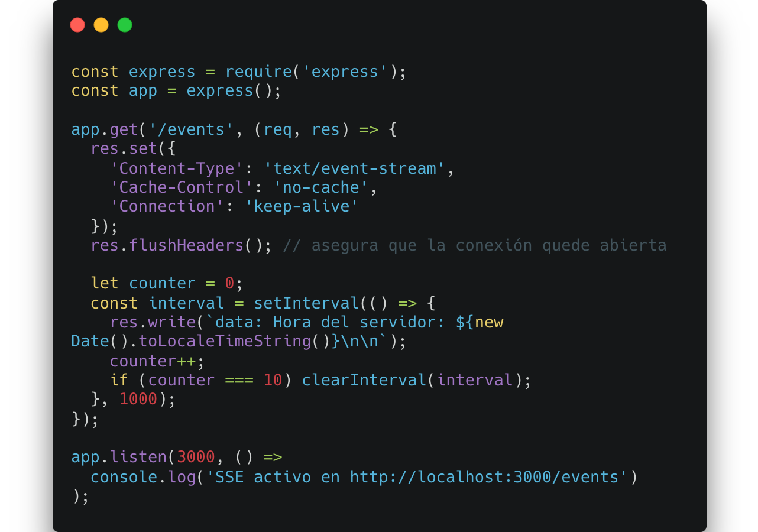Click the 'Content-Type' header key
The width and height of the screenshot is (758, 532).
click(177, 168)
